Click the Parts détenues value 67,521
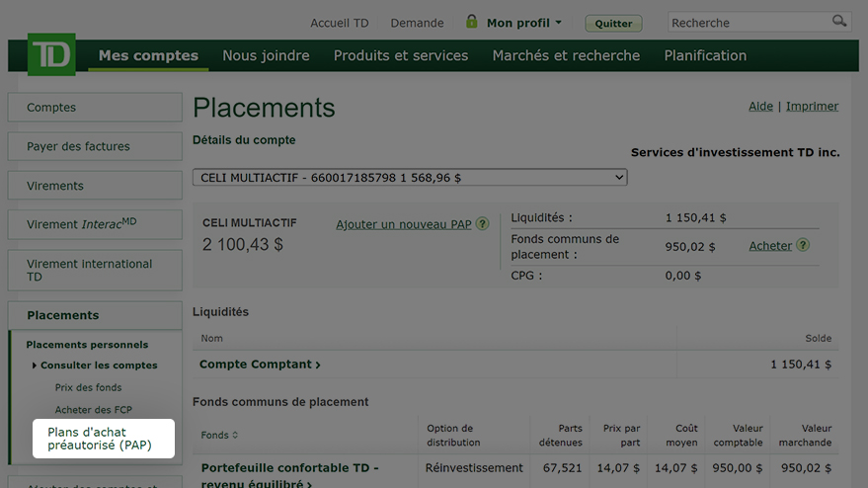The width and height of the screenshot is (868, 488). click(562, 468)
